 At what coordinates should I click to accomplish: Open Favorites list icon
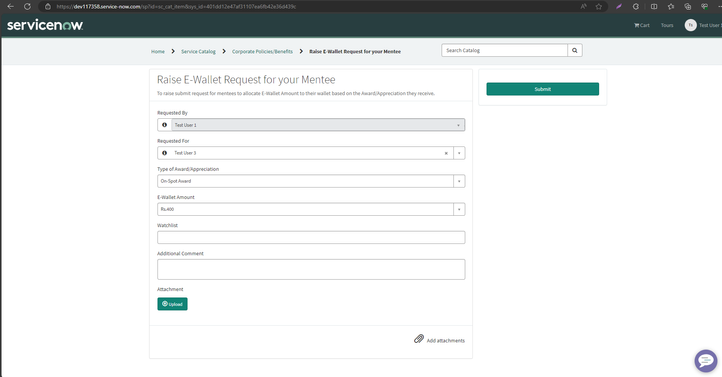671,6
